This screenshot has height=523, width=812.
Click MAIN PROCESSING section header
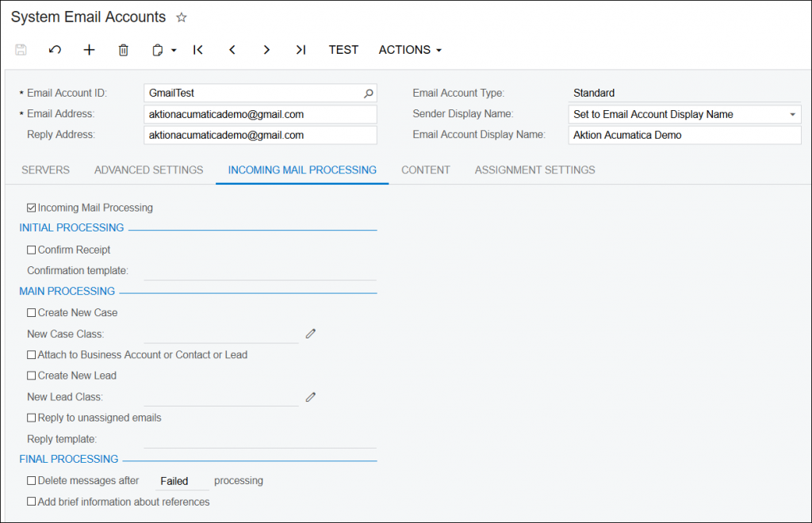[x=67, y=292]
